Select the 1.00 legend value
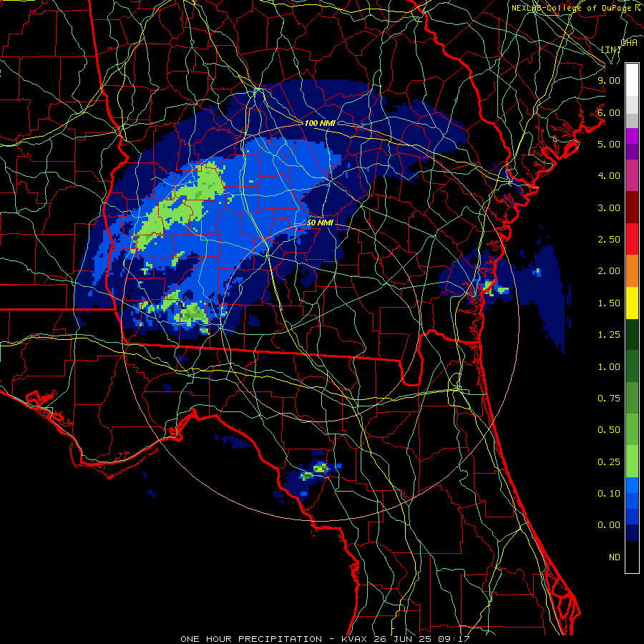The height and width of the screenshot is (644, 644). point(609,367)
